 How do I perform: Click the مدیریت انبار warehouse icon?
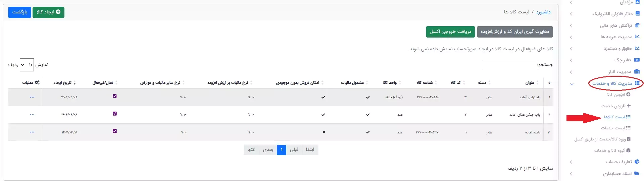637,72
